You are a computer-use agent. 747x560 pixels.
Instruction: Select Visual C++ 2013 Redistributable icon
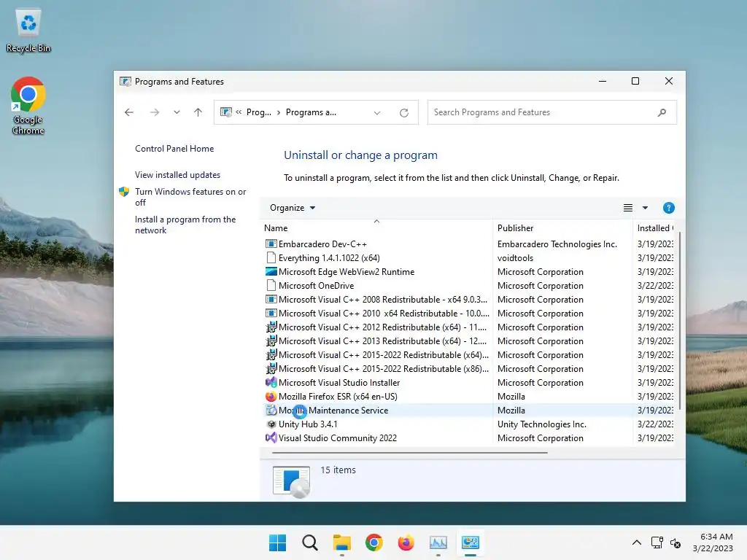coord(271,341)
